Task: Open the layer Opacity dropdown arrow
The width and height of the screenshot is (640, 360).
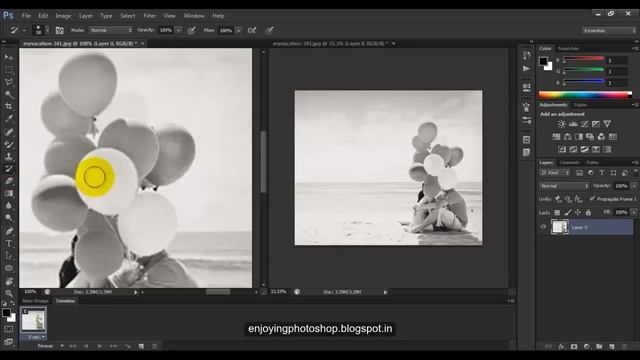Action: tap(634, 186)
